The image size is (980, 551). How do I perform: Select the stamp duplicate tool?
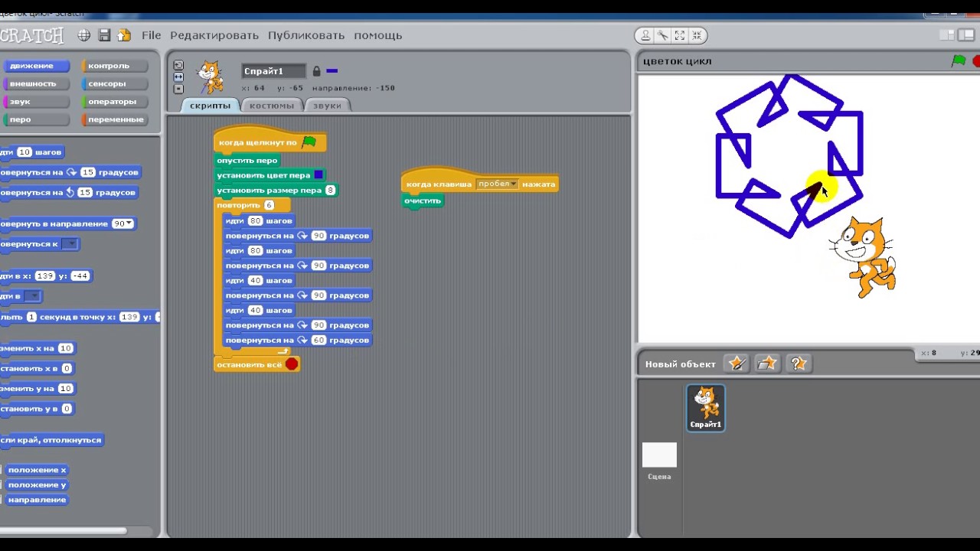tap(645, 35)
